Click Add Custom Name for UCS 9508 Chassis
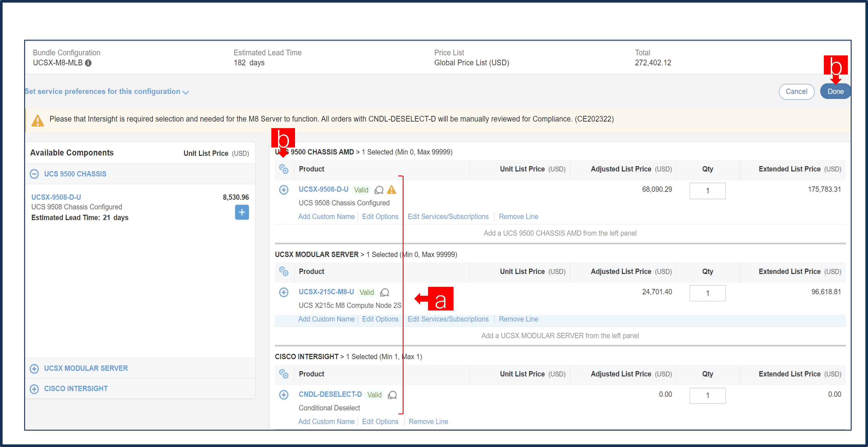 326,217
